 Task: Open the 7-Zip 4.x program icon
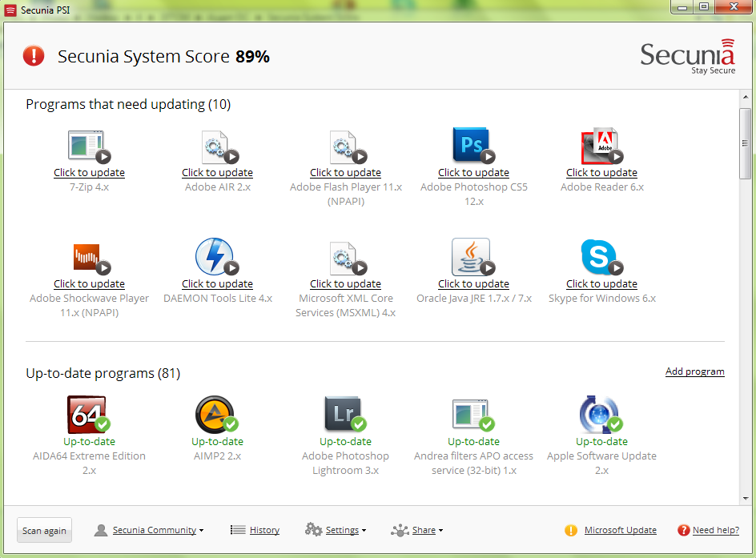click(x=89, y=146)
